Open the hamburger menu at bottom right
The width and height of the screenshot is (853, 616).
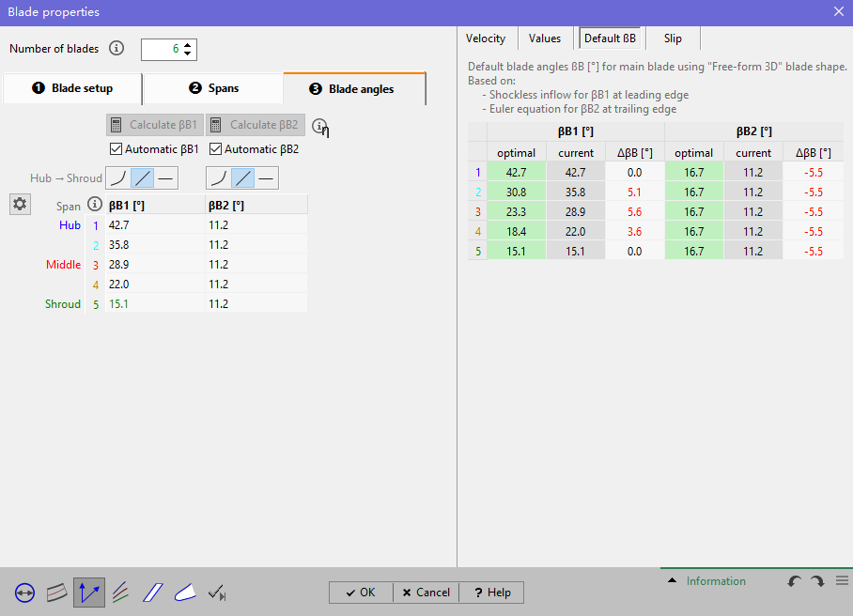tap(842, 581)
